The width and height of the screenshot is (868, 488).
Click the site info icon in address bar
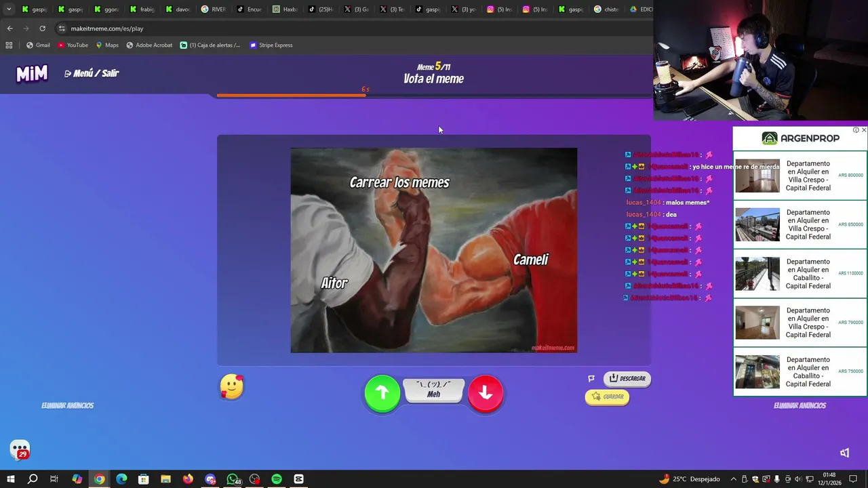62,28
